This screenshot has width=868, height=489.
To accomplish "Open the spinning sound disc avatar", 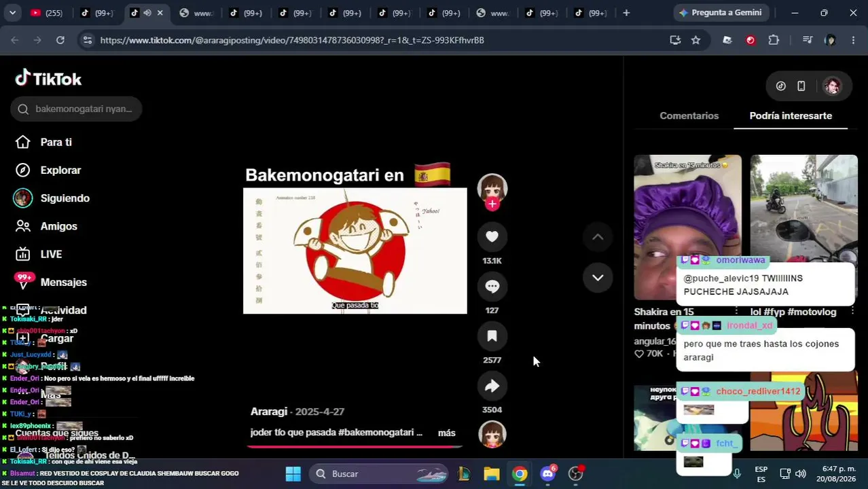I will [x=492, y=435].
